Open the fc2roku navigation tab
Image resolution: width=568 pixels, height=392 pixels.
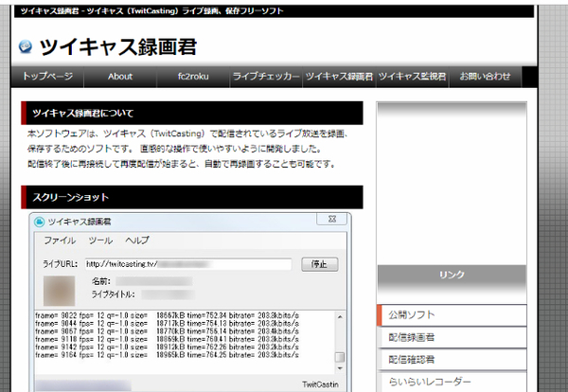pyautogui.click(x=193, y=76)
